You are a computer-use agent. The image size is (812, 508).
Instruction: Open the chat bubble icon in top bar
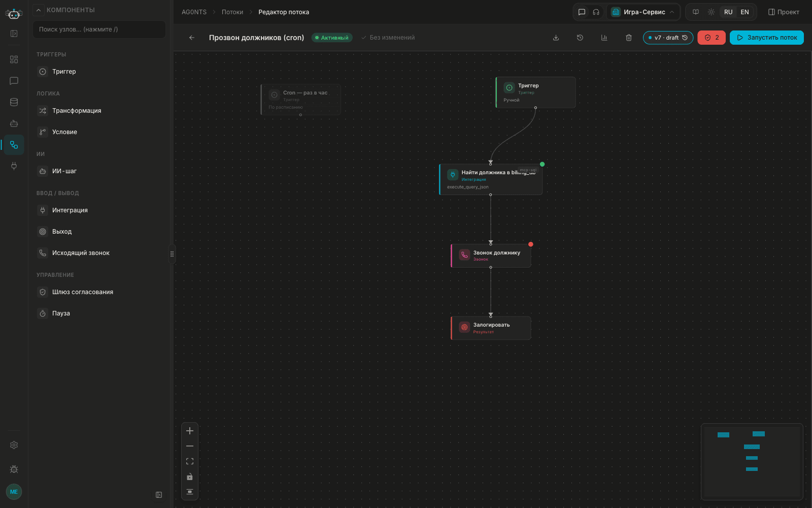click(582, 12)
